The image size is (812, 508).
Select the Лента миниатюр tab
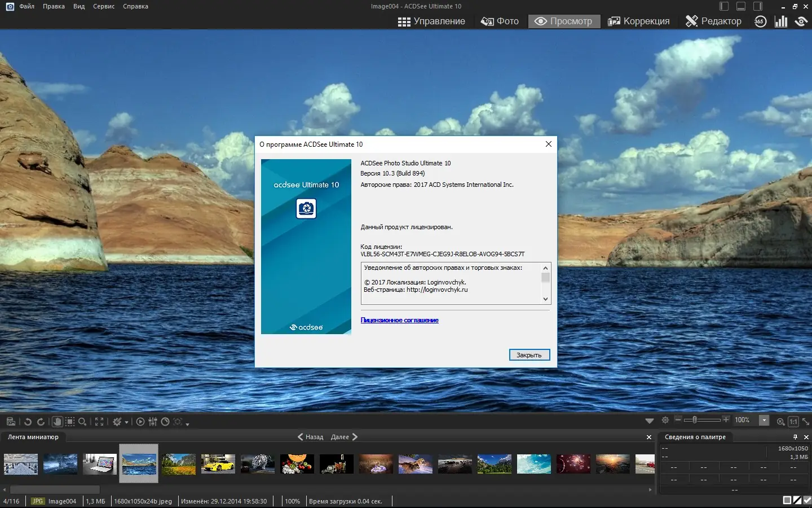pyautogui.click(x=33, y=437)
